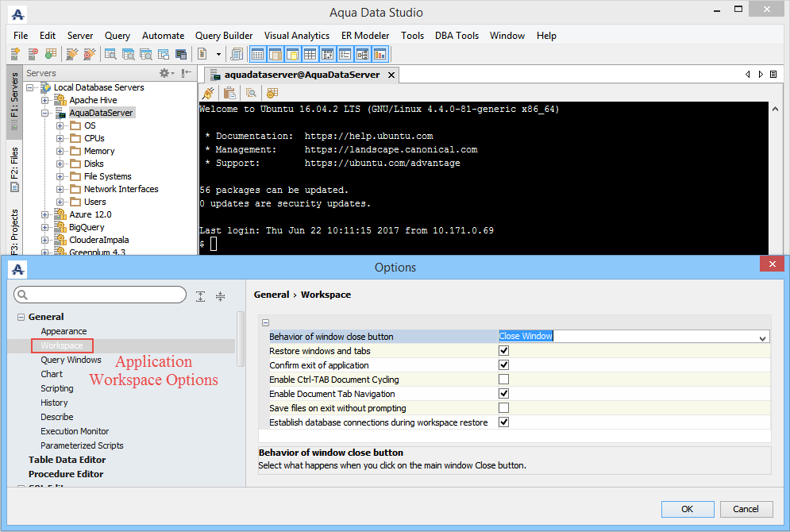Click the new document toolbar icon
The height and width of the screenshot is (532, 790).
(x=202, y=53)
